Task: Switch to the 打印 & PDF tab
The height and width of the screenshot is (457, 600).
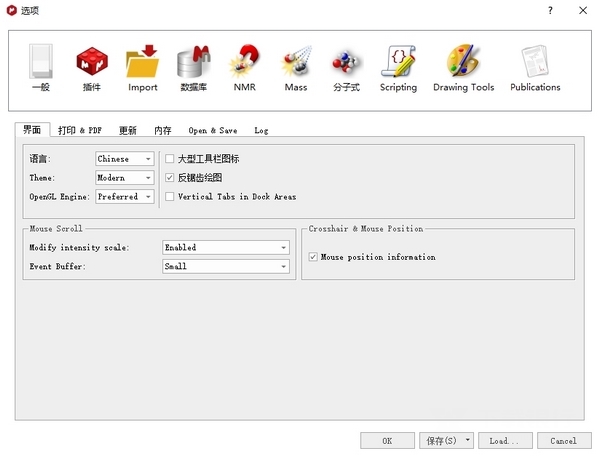Action: pos(80,130)
